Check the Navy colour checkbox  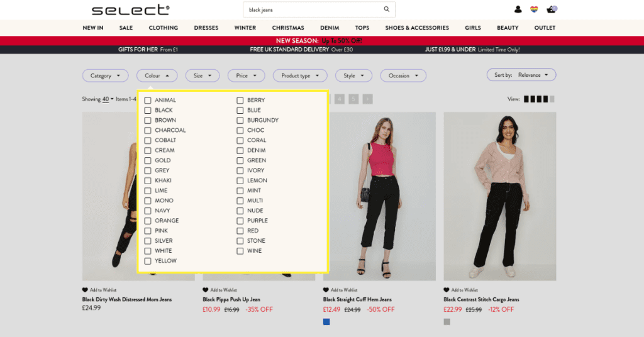[148, 211]
